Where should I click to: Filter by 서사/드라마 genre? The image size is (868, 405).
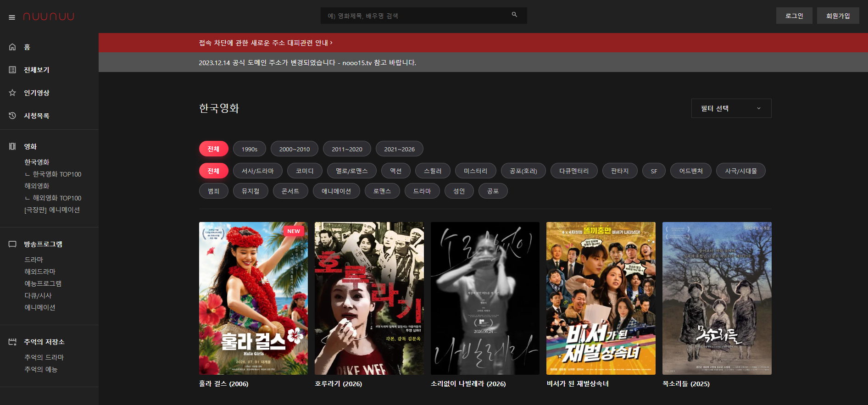(258, 171)
